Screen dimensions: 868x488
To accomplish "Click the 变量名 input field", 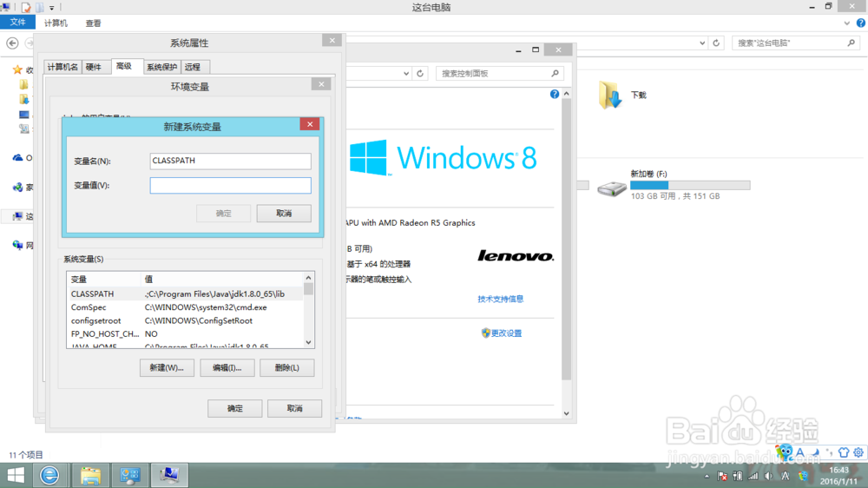I will point(230,161).
